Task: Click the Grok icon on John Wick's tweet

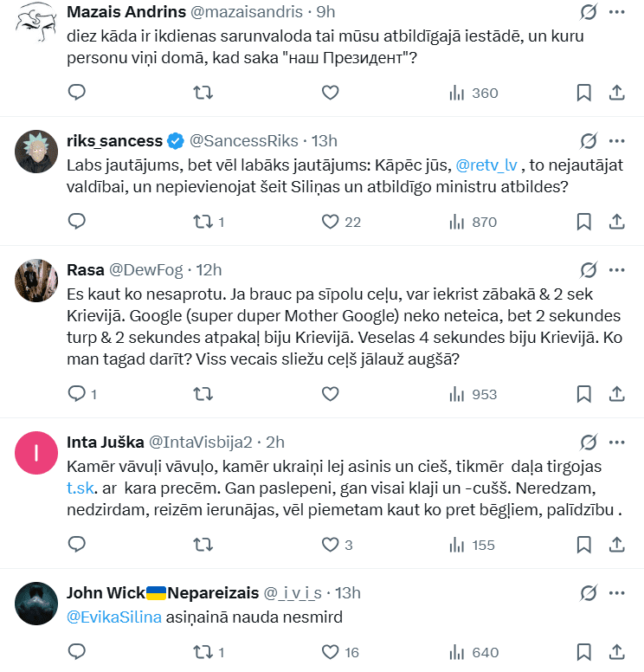Action: pos(589,593)
